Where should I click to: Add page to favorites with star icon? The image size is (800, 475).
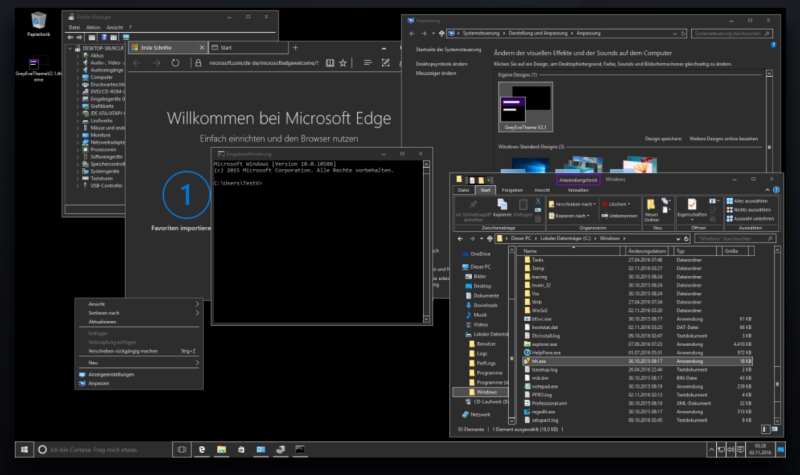tap(343, 63)
